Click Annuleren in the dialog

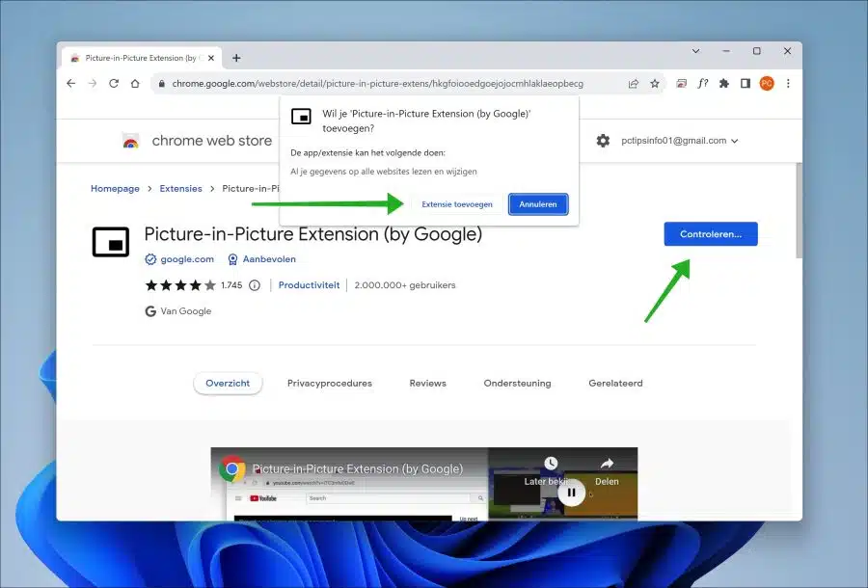pos(538,204)
